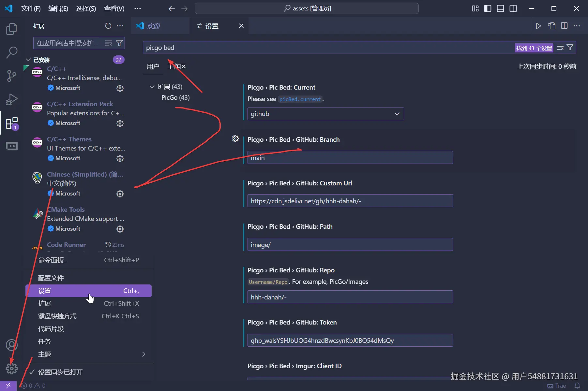The height and width of the screenshot is (391, 588).
Task: Split the editor to the right
Action: coord(564,26)
